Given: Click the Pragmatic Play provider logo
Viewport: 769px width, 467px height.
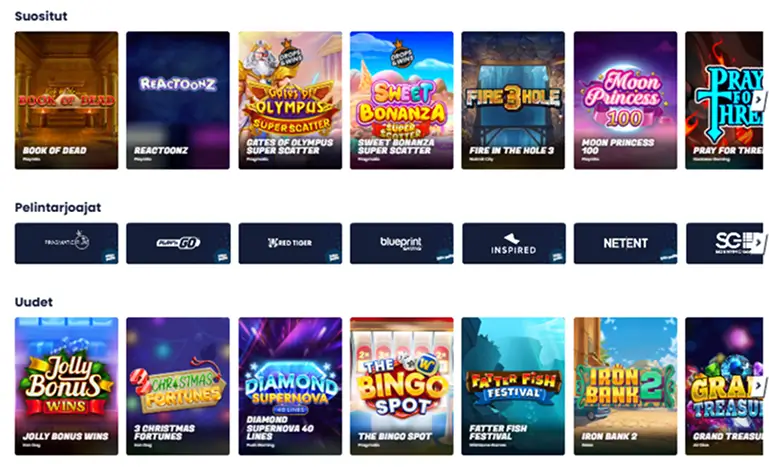Looking at the screenshot, I should 66,243.
